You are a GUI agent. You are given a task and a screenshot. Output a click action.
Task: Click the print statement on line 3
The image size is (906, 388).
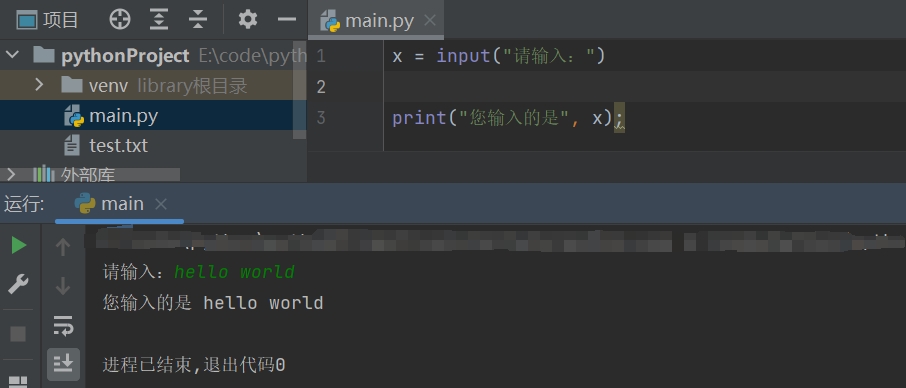(x=419, y=118)
